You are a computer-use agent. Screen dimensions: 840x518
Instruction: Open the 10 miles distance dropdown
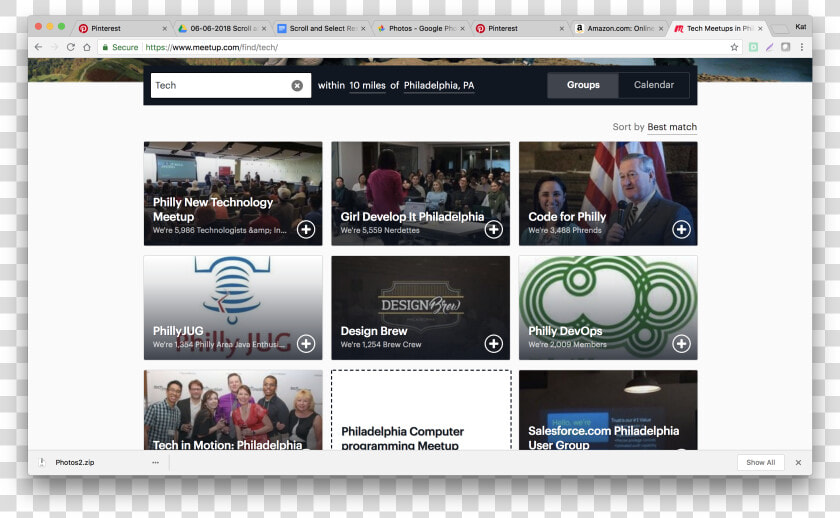[x=368, y=86]
